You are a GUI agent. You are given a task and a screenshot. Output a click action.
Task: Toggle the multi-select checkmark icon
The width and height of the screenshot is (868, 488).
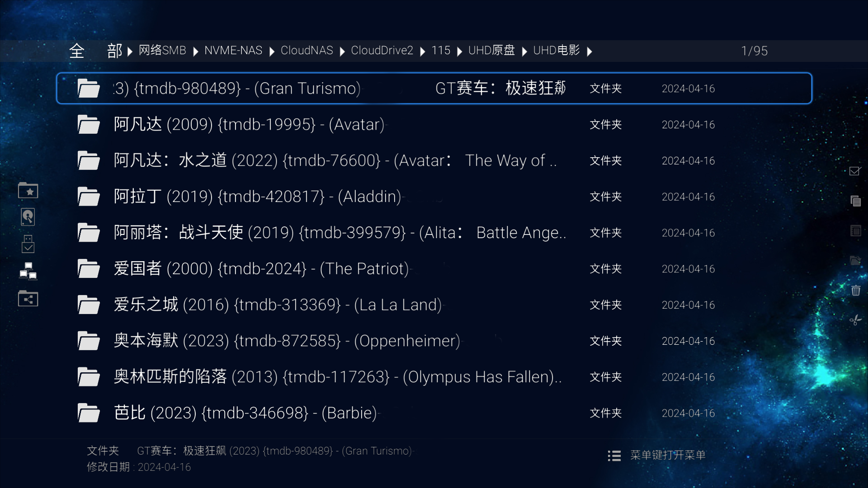(855, 171)
